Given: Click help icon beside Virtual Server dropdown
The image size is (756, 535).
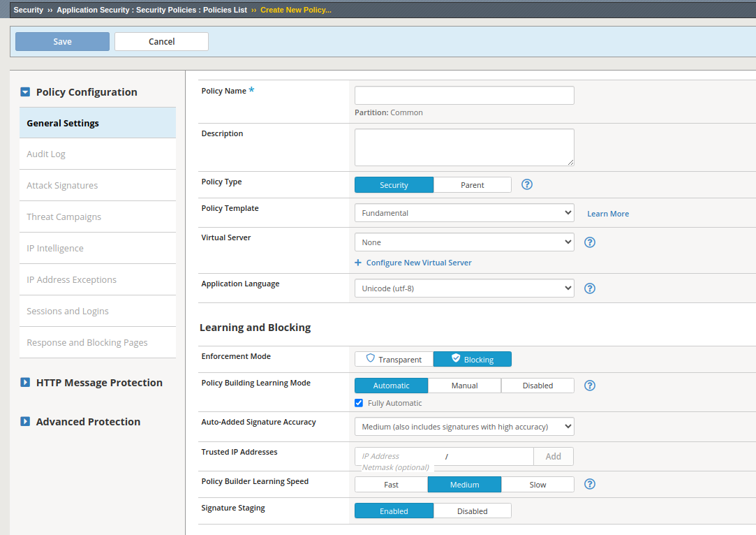Looking at the screenshot, I should 589,242.
